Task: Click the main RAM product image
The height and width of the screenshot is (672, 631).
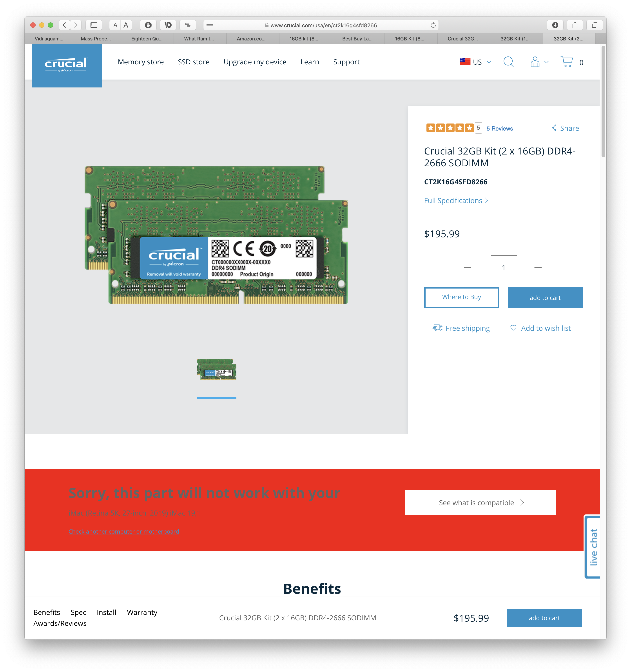Action: [216, 235]
